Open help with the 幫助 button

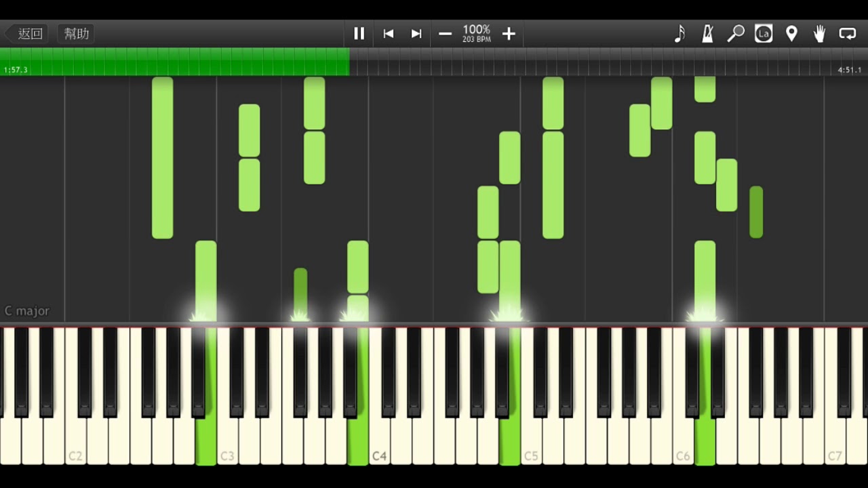click(x=77, y=34)
